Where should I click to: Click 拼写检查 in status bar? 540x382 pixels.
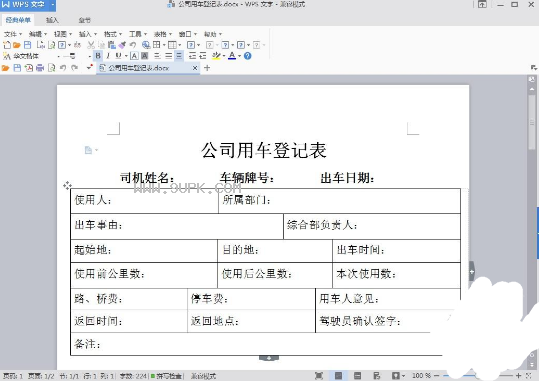coord(166,376)
